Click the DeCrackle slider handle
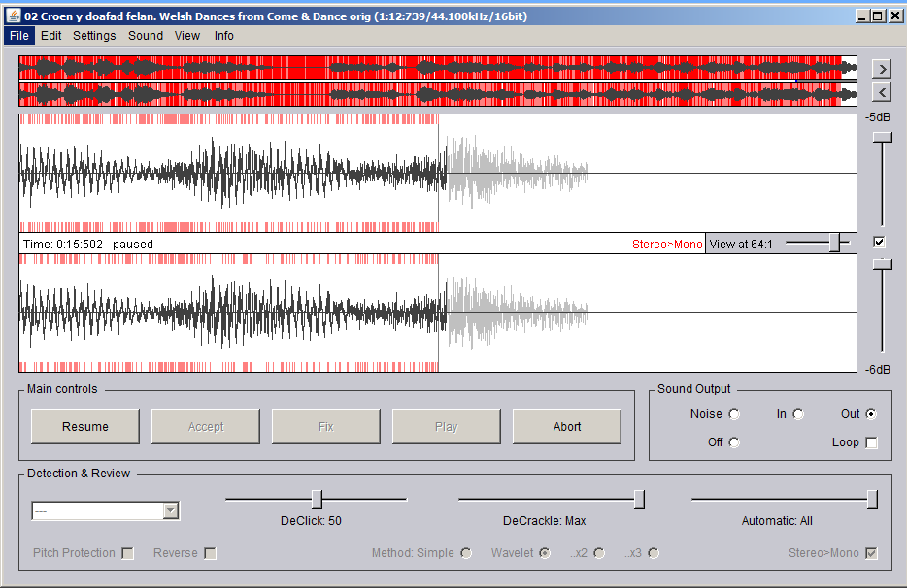Viewport: 907px width, 588px height. [x=639, y=499]
